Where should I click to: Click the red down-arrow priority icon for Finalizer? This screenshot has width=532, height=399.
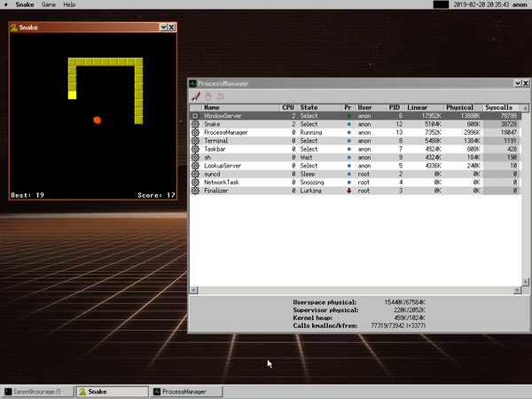point(348,191)
